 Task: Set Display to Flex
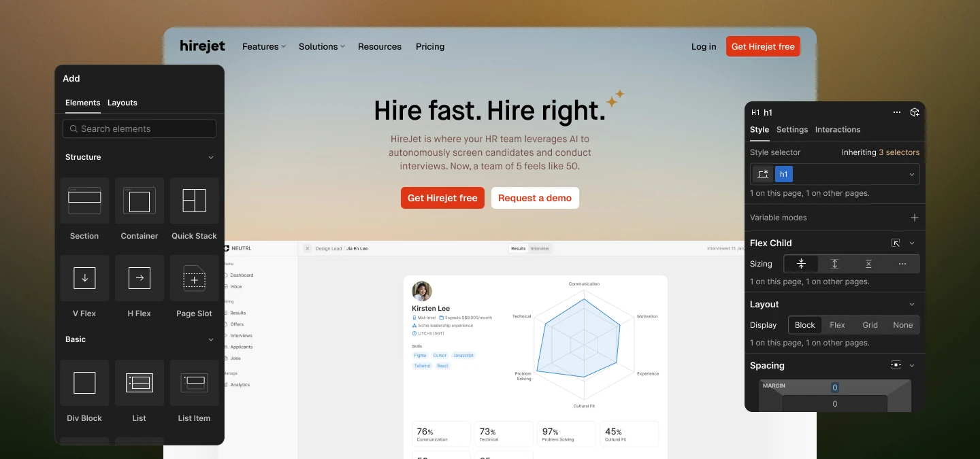(837, 325)
